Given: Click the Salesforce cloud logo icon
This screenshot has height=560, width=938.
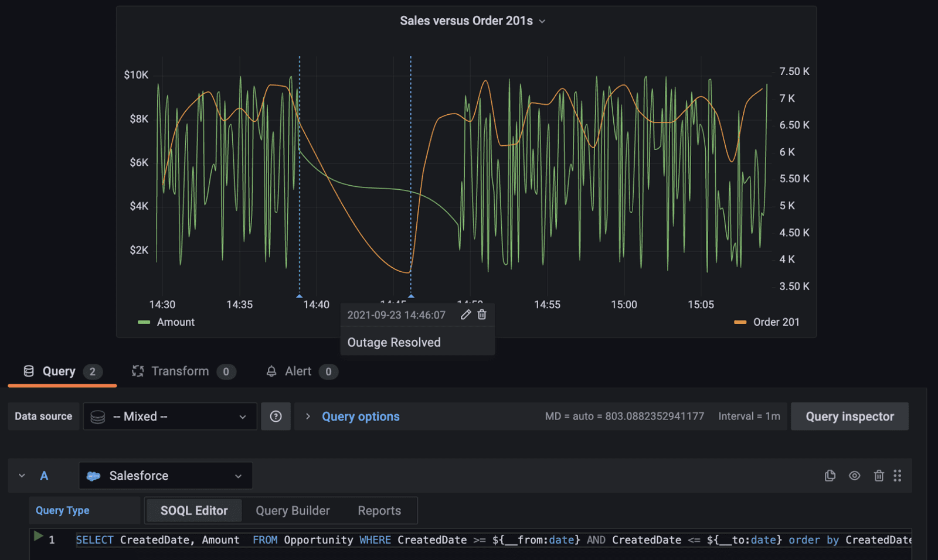Looking at the screenshot, I should coord(94,476).
